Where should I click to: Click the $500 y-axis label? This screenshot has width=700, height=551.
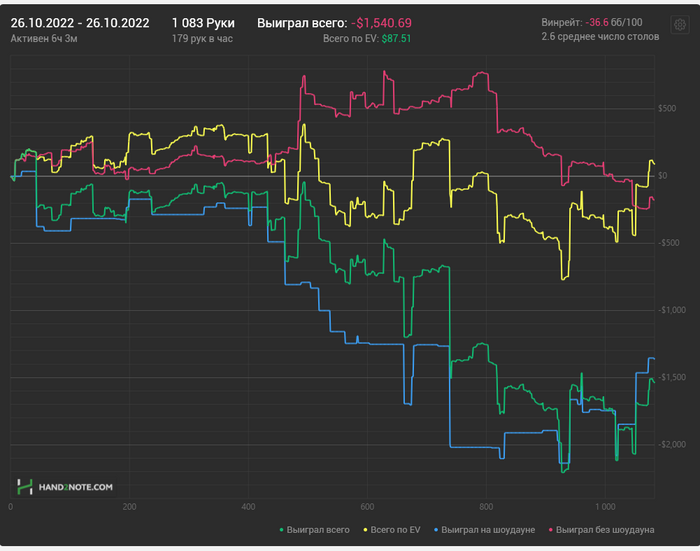[667, 109]
